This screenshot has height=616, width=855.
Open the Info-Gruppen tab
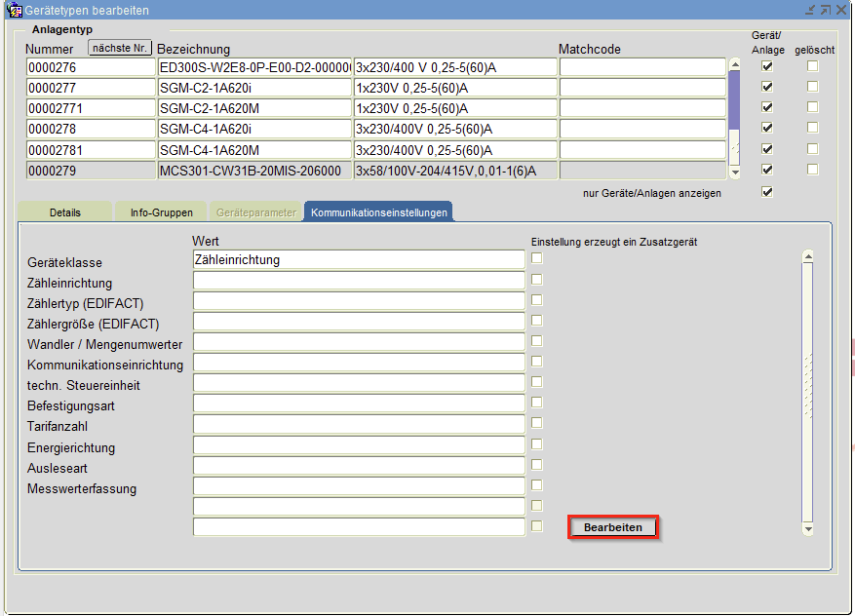tap(162, 212)
